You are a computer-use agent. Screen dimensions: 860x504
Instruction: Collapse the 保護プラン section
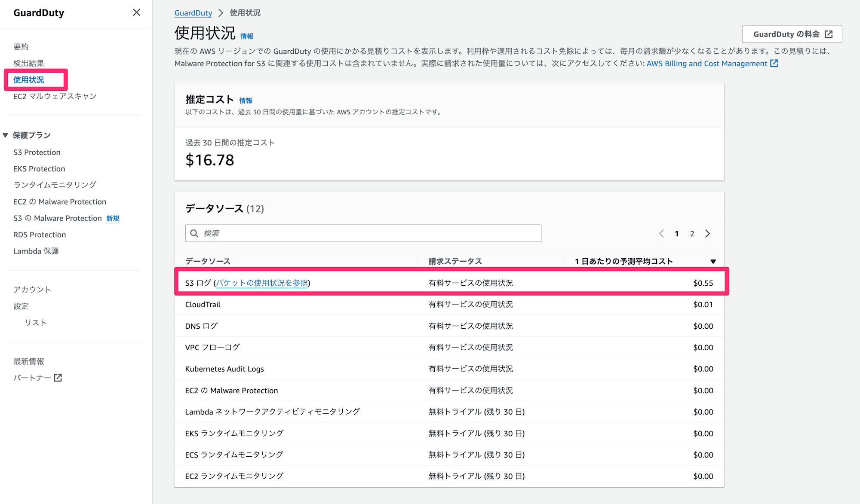click(5, 135)
